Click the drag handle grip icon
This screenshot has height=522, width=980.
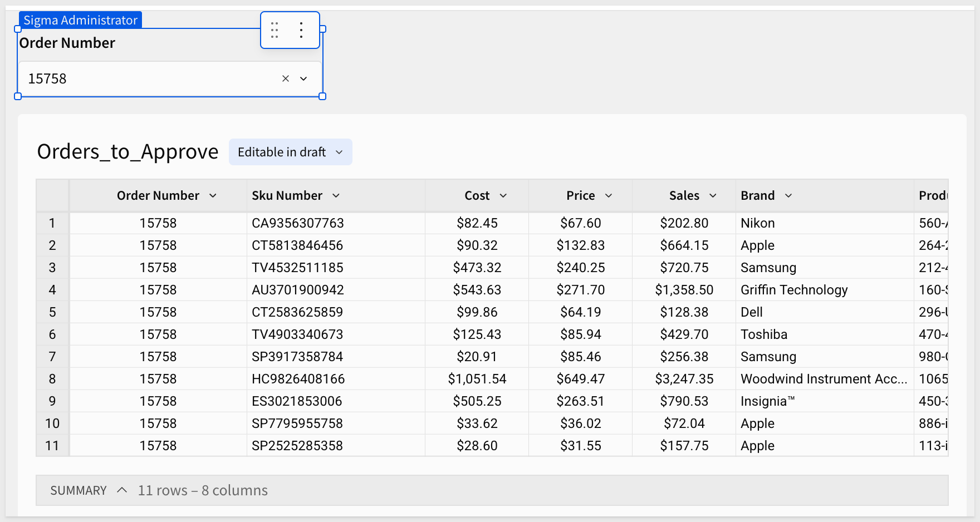point(275,30)
